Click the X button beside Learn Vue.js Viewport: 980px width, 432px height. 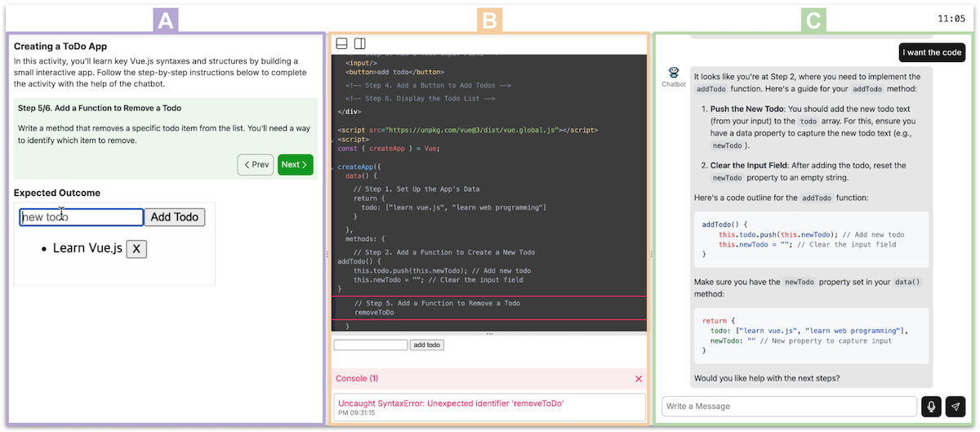136,248
